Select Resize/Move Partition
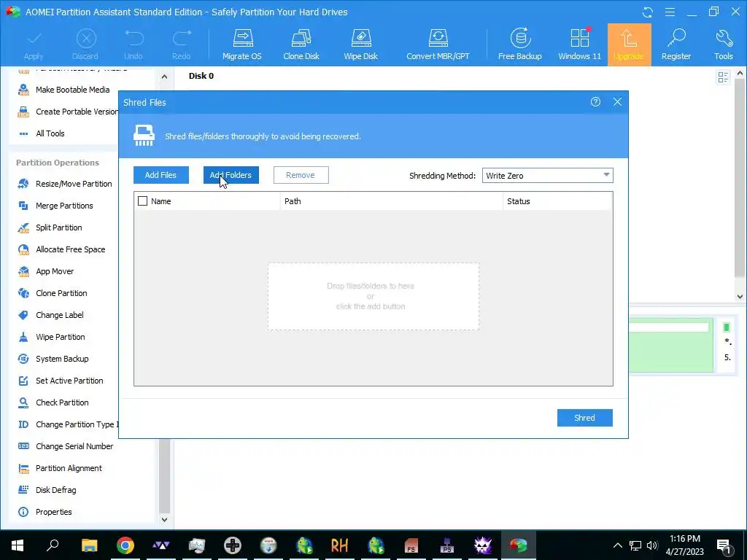 [65, 184]
